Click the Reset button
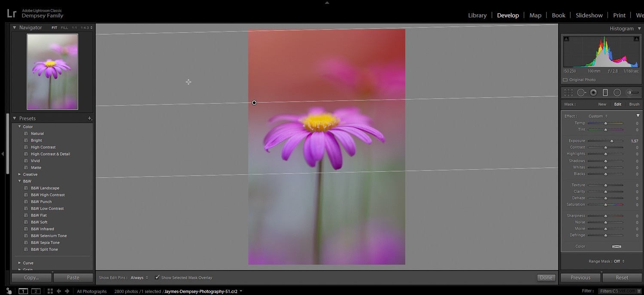This screenshot has height=295, width=644. pos(622,277)
